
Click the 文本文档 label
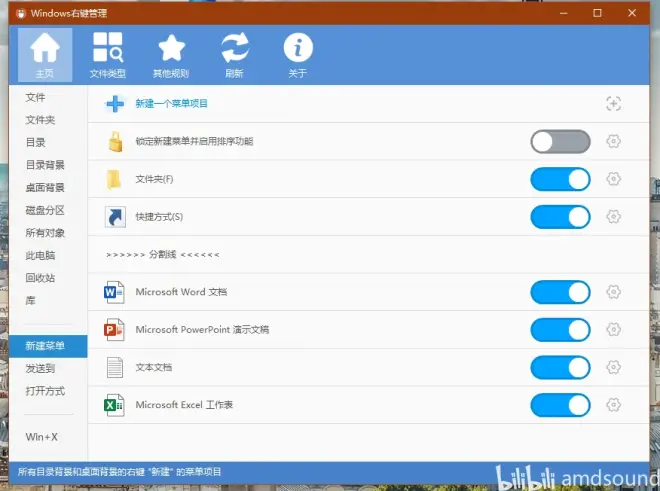tap(154, 367)
